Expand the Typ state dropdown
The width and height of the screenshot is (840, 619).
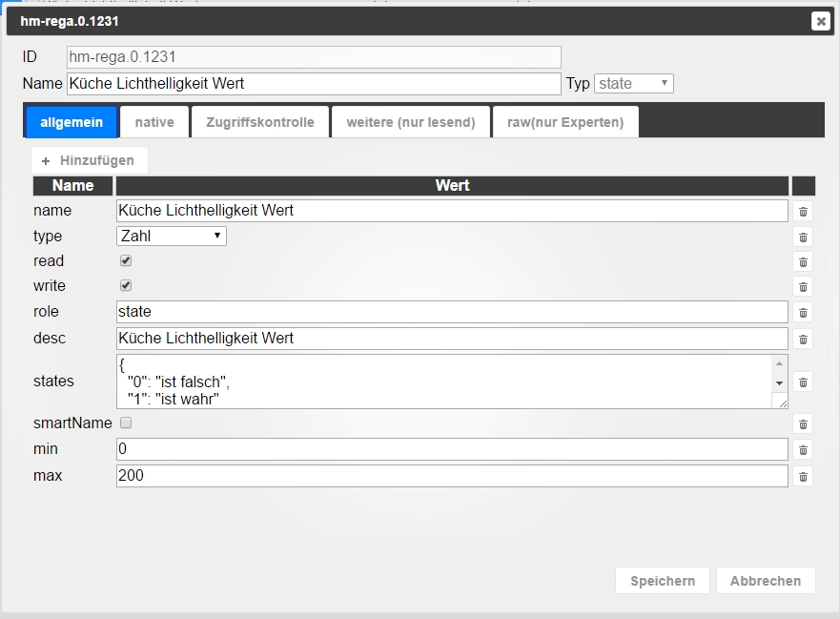pyautogui.click(x=634, y=84)
